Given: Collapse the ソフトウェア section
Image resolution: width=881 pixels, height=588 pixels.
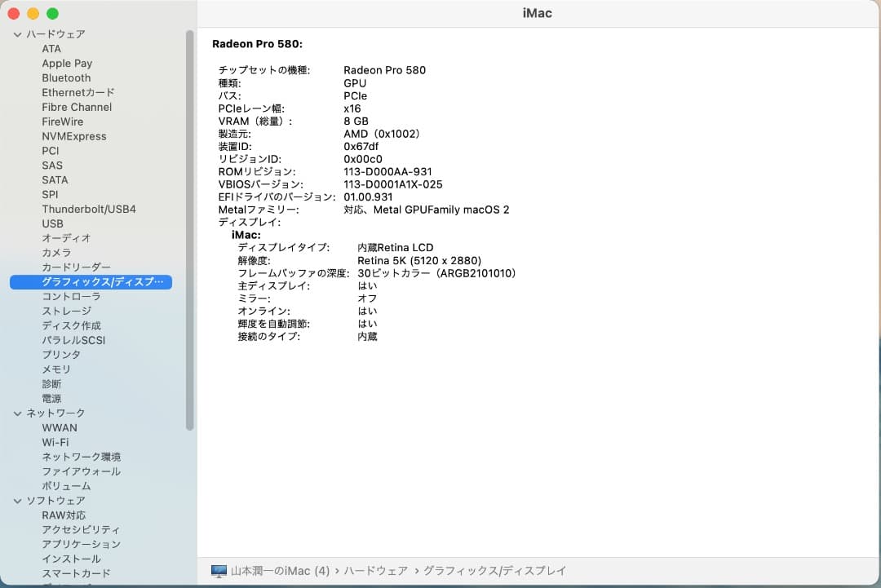Looking at the screenshot, I should tap(17, 500).
